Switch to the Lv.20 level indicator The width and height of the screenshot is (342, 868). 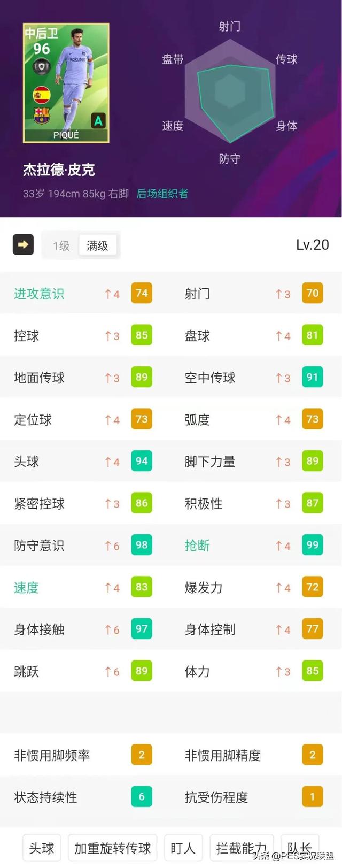click(x=313, y=243)
